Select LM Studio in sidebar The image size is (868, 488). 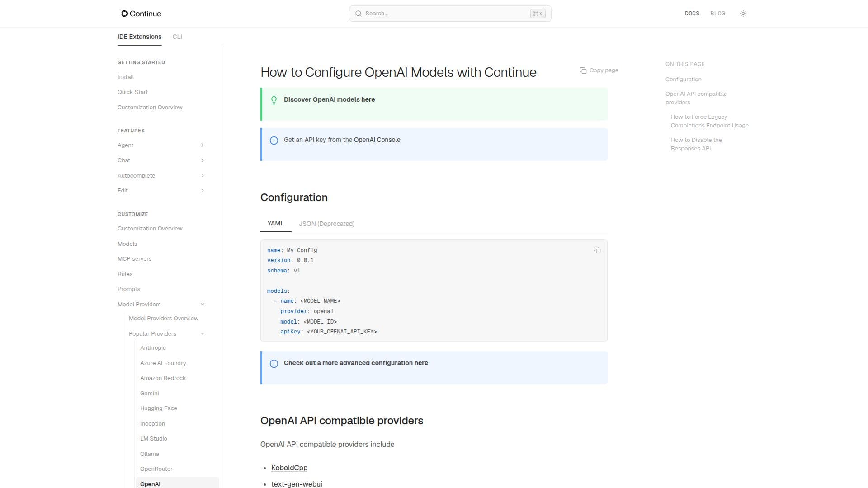[x=153, y=439]
